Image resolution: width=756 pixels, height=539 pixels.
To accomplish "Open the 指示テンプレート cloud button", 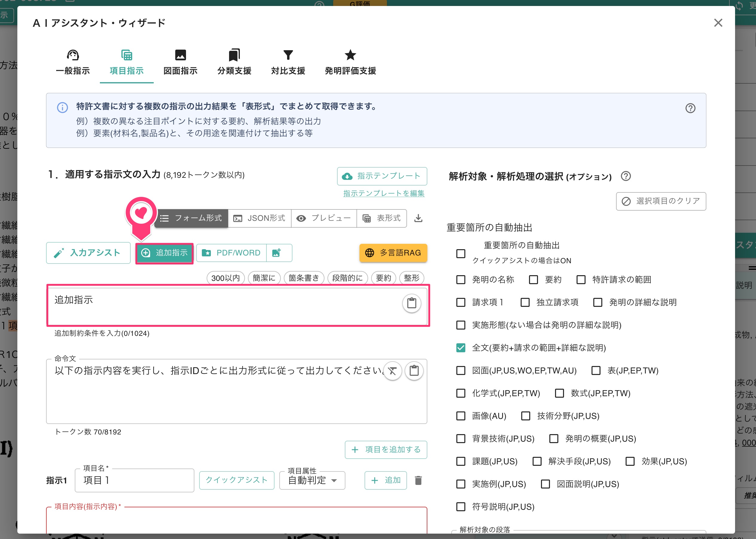I will [382, 176].
